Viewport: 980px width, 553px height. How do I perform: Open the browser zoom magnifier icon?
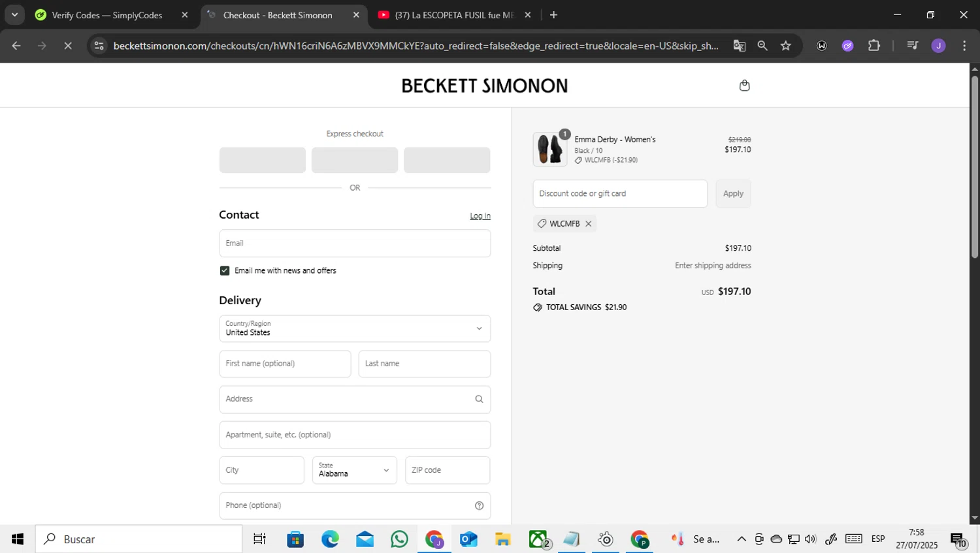762,46
